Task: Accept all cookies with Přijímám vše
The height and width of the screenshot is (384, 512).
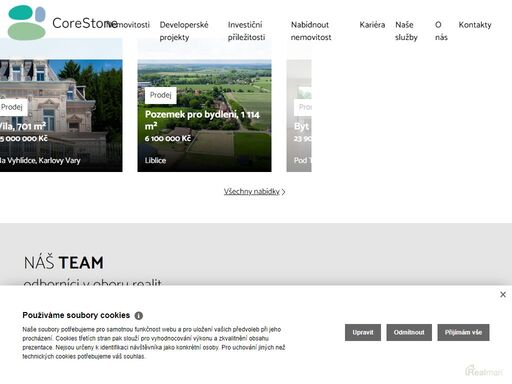Action: tap(463, 332)
